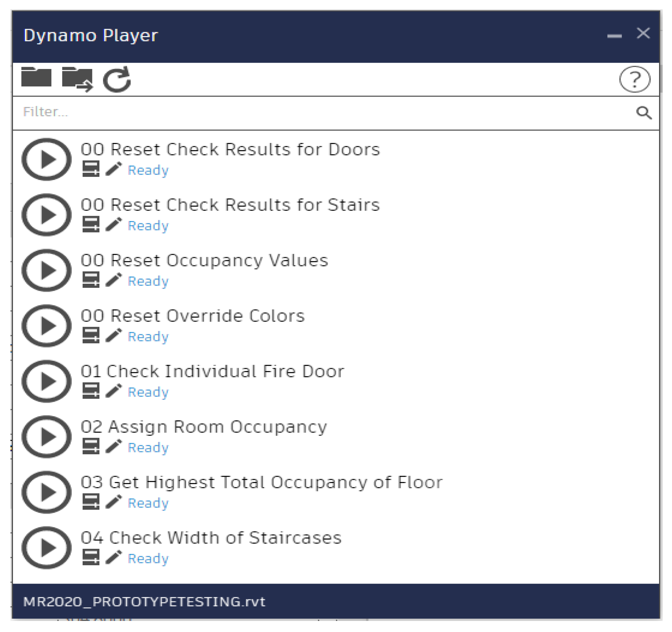Play the 00 Reset Override Colors script
The image size is (672, 632).
[x=47, y=325]
